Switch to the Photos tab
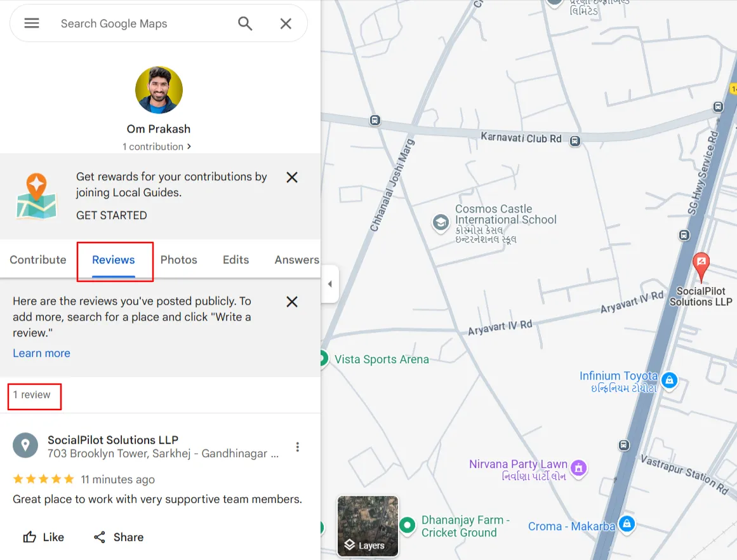The height and width of the screenshot is (560, 737). click(179, 260)
